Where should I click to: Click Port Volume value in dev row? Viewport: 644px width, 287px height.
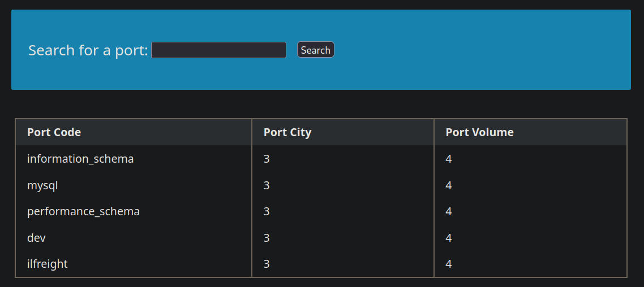(x=449, y=238)
